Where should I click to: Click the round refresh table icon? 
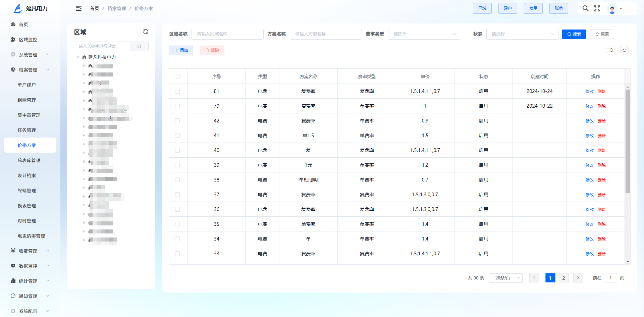click(624, 50)
